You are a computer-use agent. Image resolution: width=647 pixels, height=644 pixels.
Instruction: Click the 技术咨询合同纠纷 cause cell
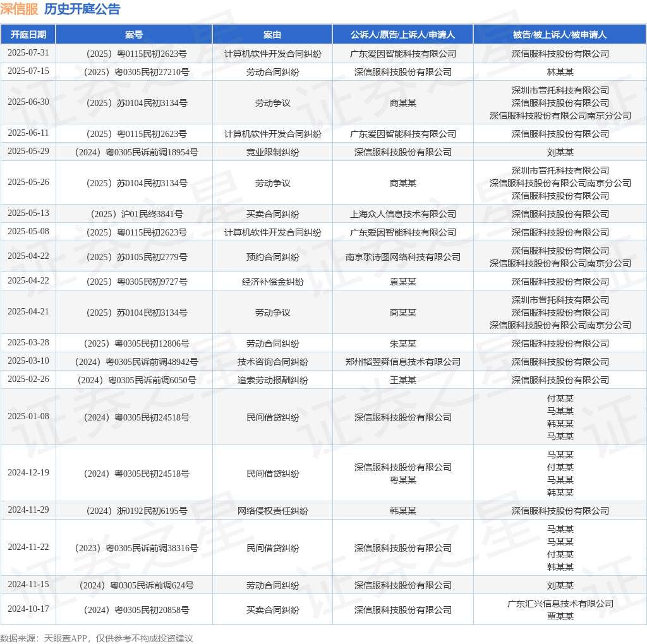pyautogui.click(x=272, y=362)
